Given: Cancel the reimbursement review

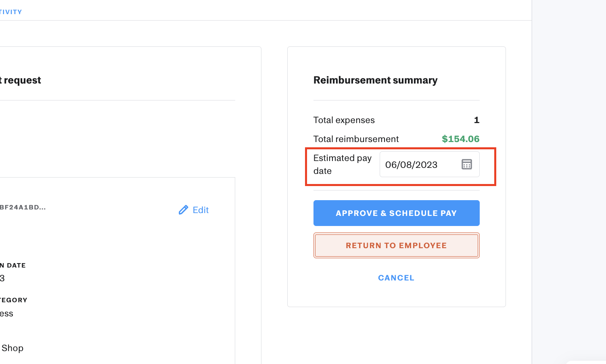Looking at the screenshot, I should 396,278.
